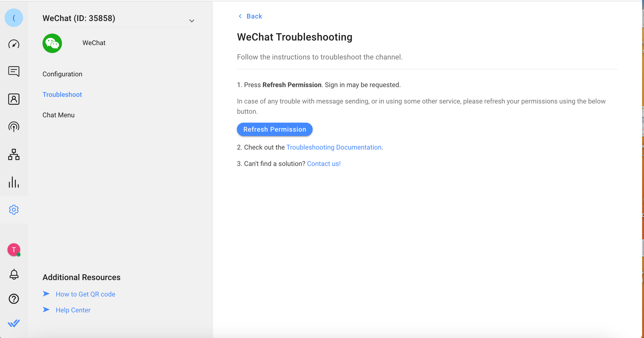Open the notifications bell icon
Screen dimensions: 644x338
(x=14, y=274)
